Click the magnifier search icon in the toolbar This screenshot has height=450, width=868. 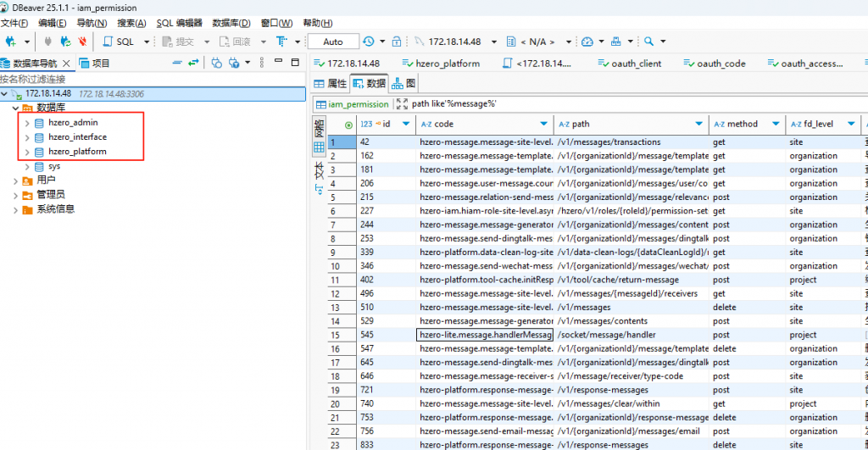648,42
